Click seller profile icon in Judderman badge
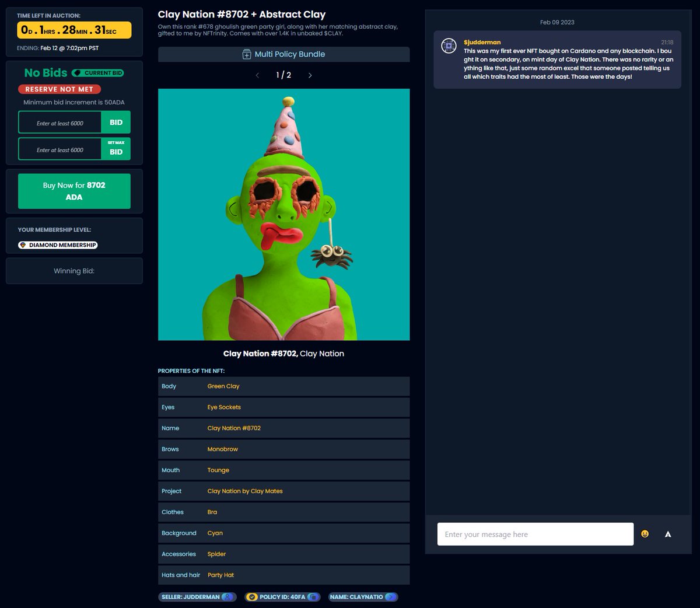Image resolution: width=700 pixels, height=608 pixels. (228, 597)
